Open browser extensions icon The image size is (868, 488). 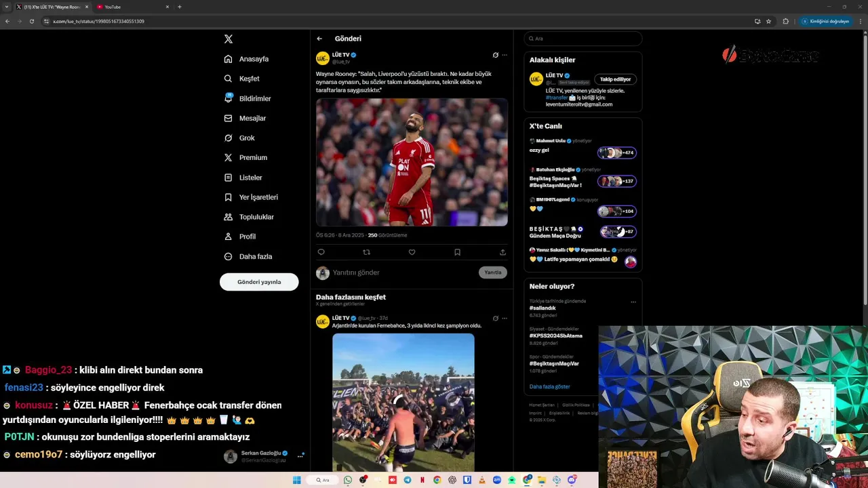point(786,21)
